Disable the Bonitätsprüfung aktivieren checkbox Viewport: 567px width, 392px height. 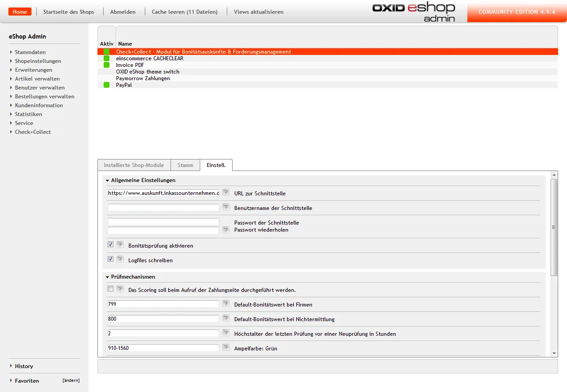click(x=111, y=245)
